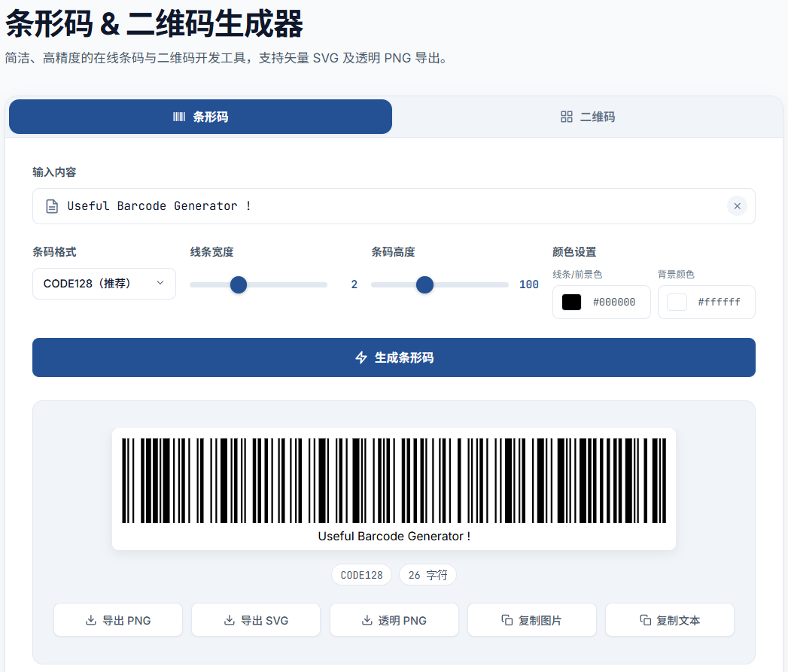Export barcode with 导出 PNG button

pyautogui.click(x=118, y=620)
